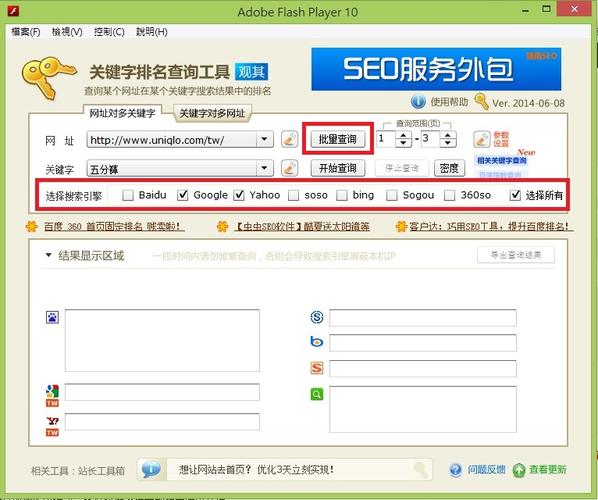This screenshot has height=500, width=598.
Task: Switch to 关键字对多网址 tab
Action: point(212,113)
